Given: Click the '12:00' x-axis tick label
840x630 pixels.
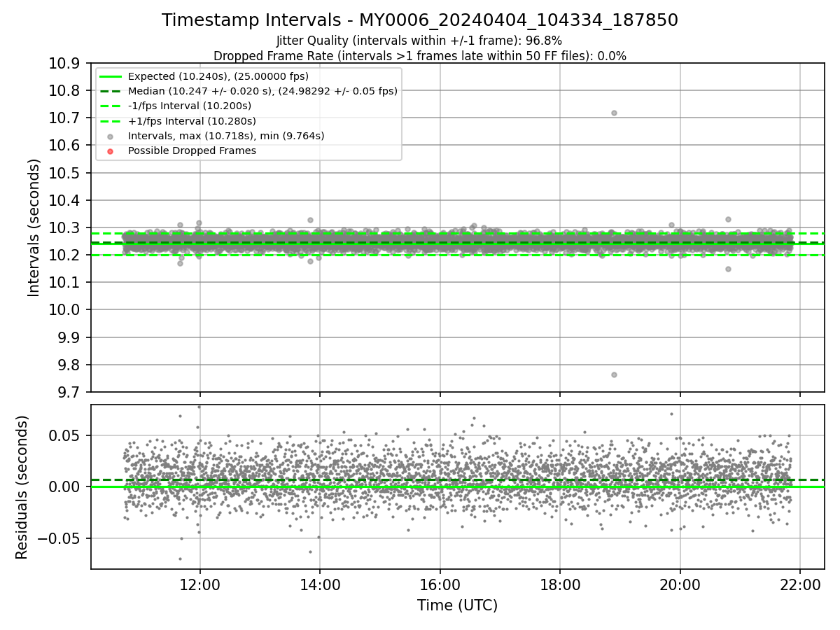Looking at the screenshot, I should point(200,584).
